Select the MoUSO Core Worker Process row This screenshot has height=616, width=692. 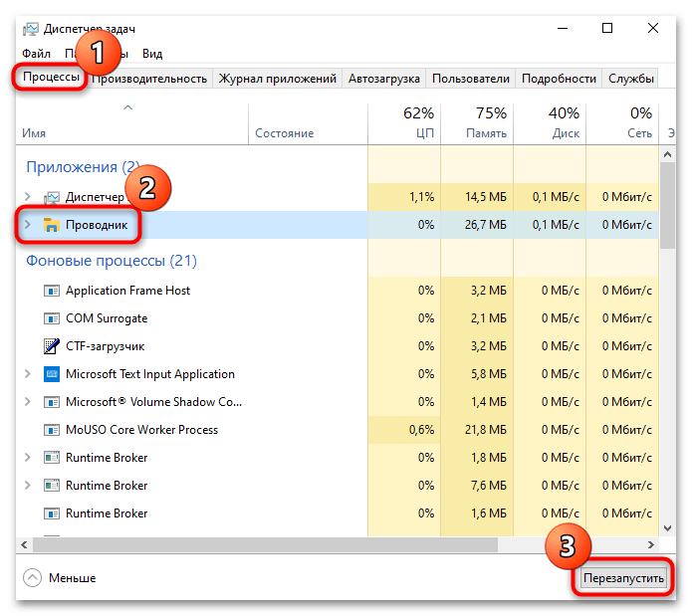click(338, 430)
